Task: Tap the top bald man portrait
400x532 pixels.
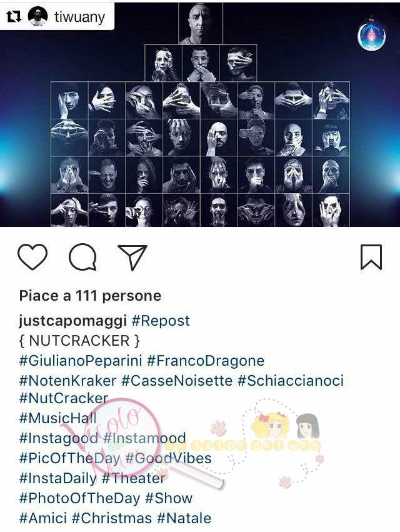Action: 201,23
